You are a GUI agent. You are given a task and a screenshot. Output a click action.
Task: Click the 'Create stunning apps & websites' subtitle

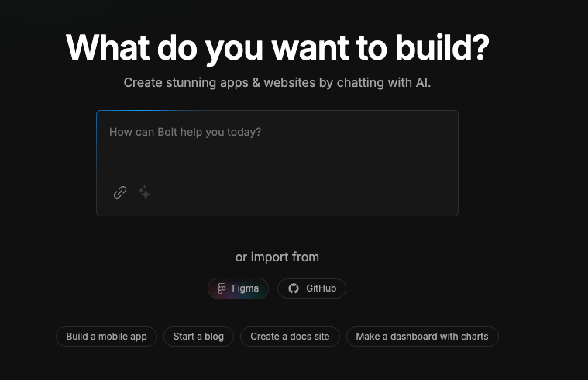tap(277, 82)
